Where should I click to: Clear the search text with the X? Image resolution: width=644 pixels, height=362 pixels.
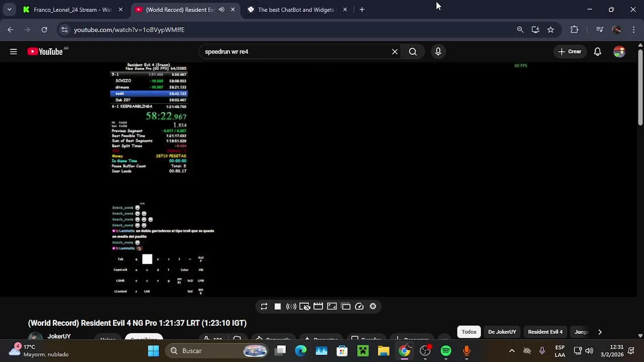(x=395, y=51)
